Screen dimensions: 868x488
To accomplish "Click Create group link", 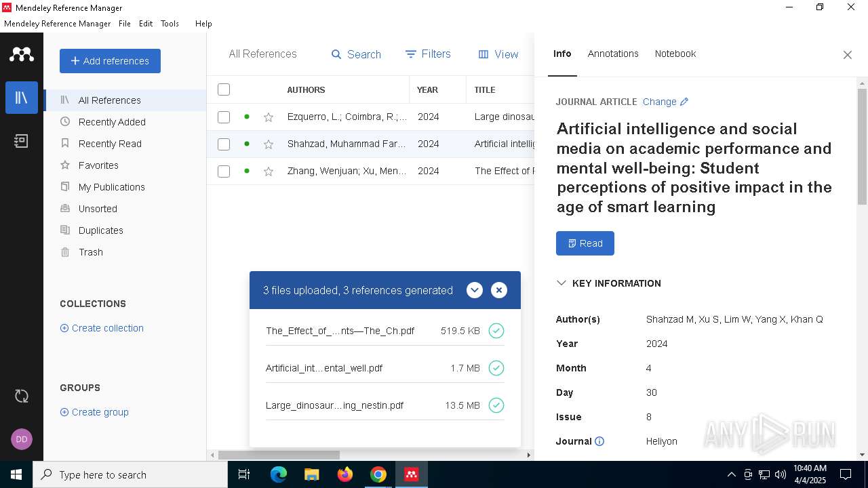I will (x=94, y=412).
